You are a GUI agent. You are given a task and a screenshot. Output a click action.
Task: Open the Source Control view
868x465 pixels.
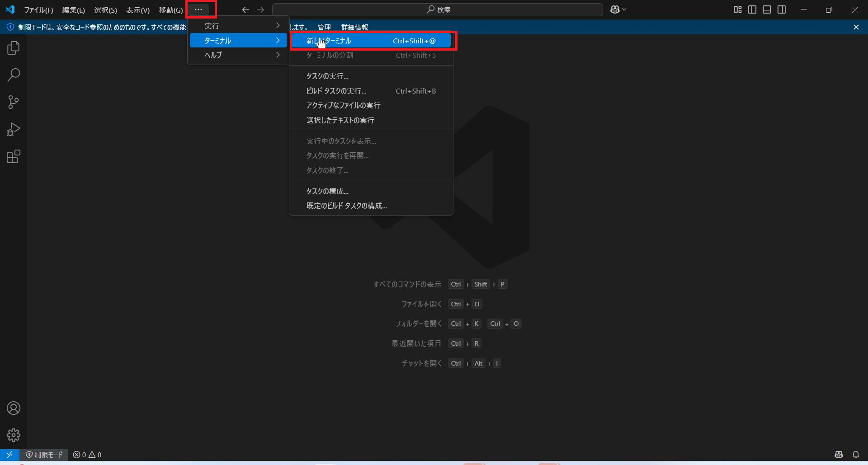(13, 102)
